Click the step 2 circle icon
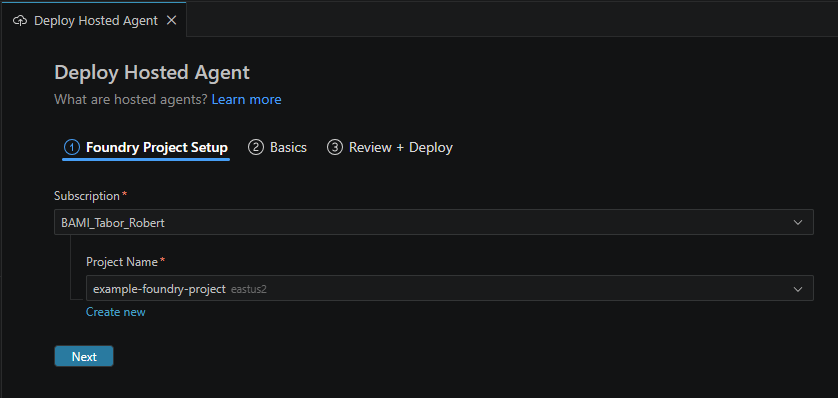Screen dimensions: 838x398 [256, 147]
